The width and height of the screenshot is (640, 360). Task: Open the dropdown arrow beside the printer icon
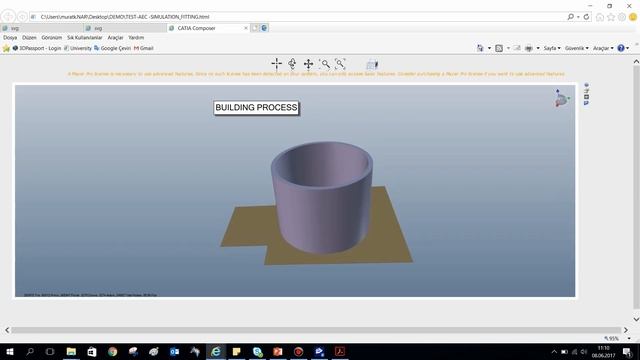[x=538, y=48]
